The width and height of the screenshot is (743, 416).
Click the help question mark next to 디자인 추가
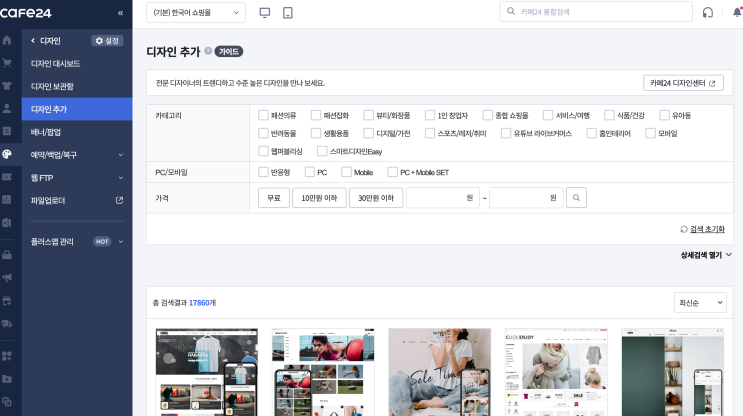(208, 51)
